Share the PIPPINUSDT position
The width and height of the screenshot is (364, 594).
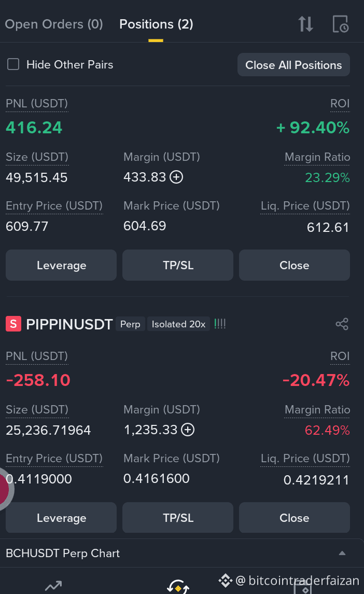[342, 324]
